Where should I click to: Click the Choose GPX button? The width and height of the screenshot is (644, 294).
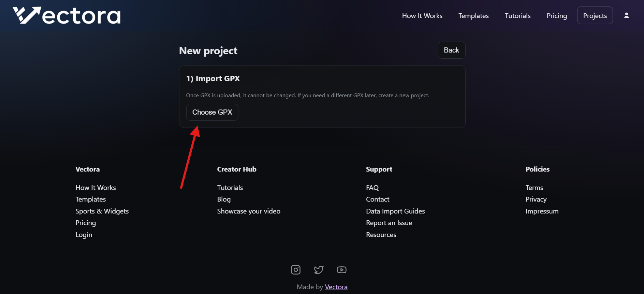(x=212, y=112)
